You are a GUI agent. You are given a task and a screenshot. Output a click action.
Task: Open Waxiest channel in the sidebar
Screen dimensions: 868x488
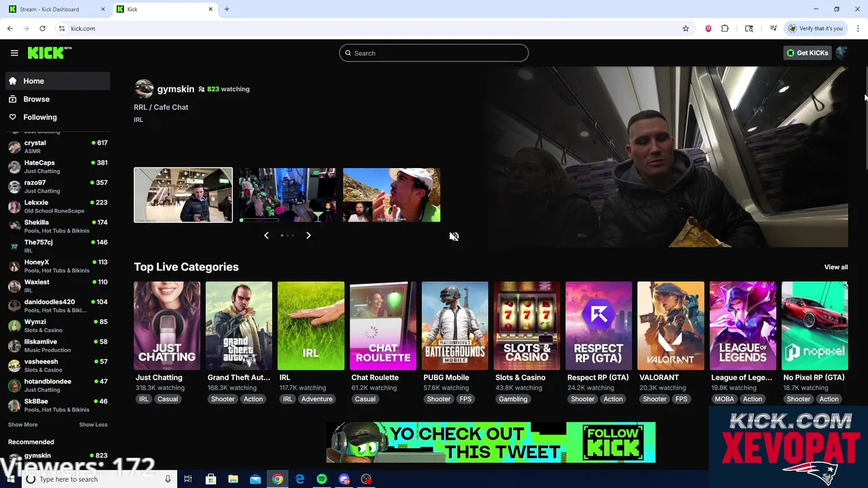58,285
